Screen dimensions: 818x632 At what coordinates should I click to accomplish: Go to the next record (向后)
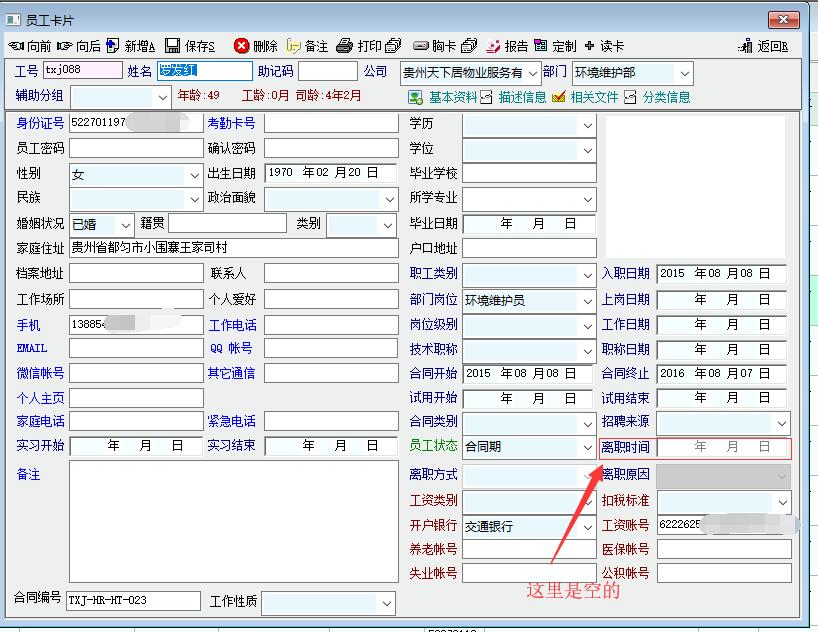tap(79, 46)
